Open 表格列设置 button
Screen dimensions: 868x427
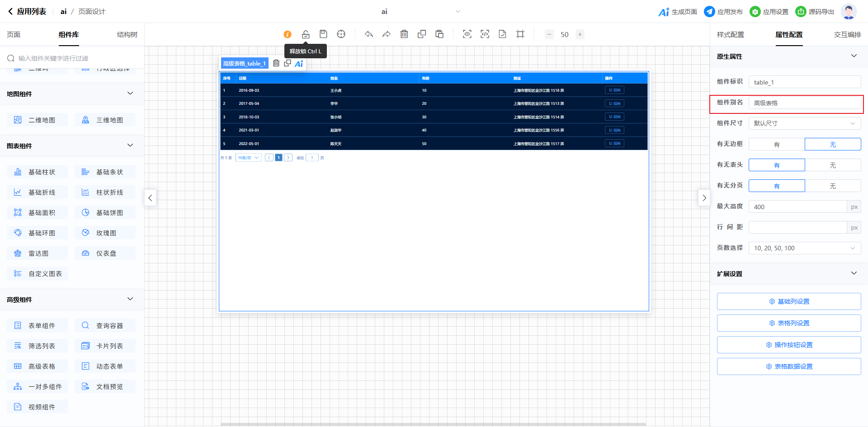click(789, 323)
